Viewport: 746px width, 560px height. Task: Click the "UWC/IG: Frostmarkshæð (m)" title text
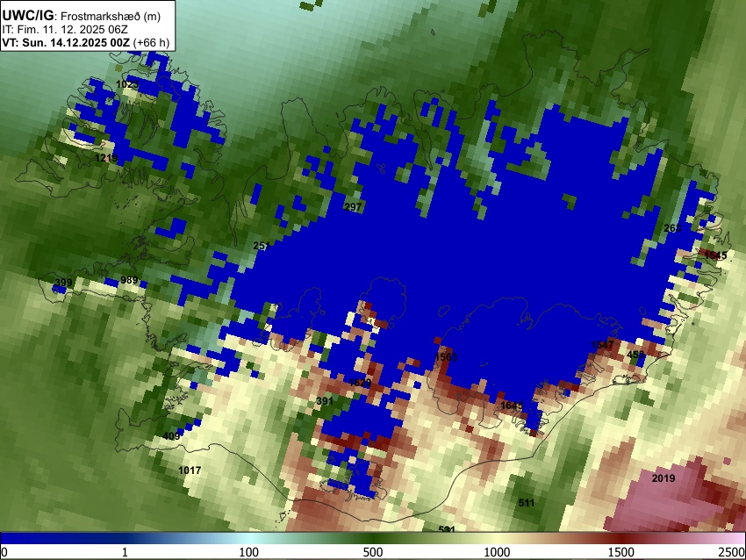click(x=82, y=16)
